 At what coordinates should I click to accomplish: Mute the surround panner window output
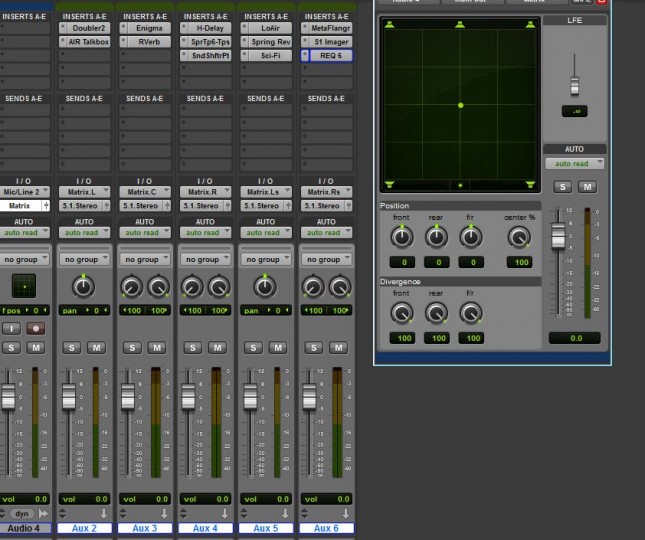[x=587, y=187]
